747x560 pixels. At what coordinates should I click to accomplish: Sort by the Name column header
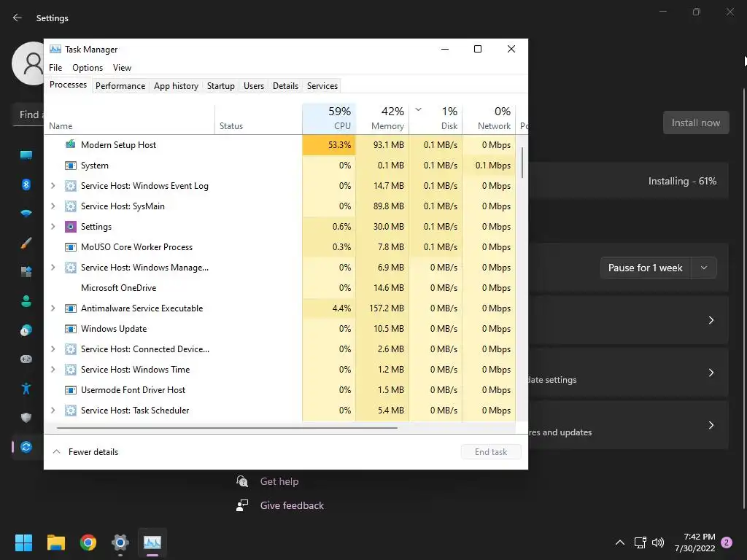coord(130,119)
